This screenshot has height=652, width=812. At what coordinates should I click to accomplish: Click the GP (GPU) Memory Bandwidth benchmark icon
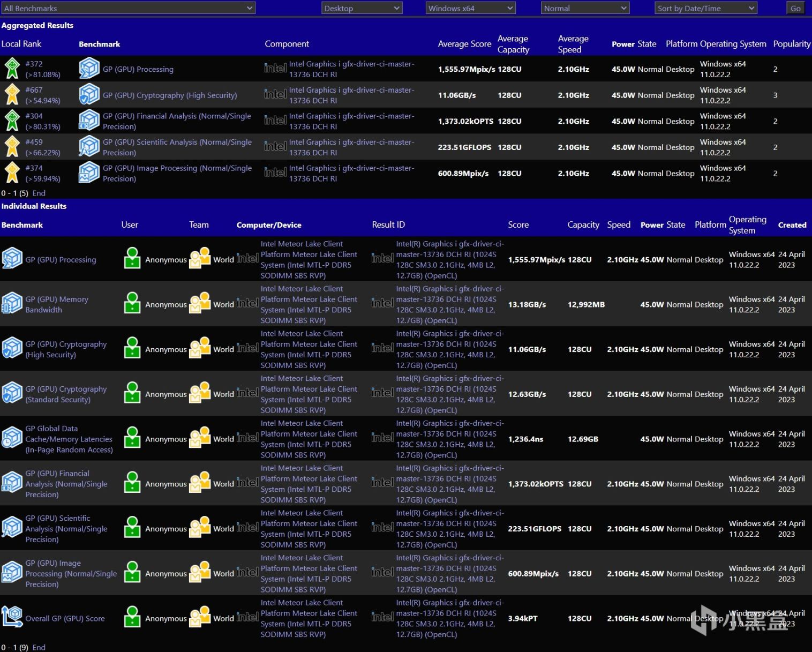[x=12, y=304]
